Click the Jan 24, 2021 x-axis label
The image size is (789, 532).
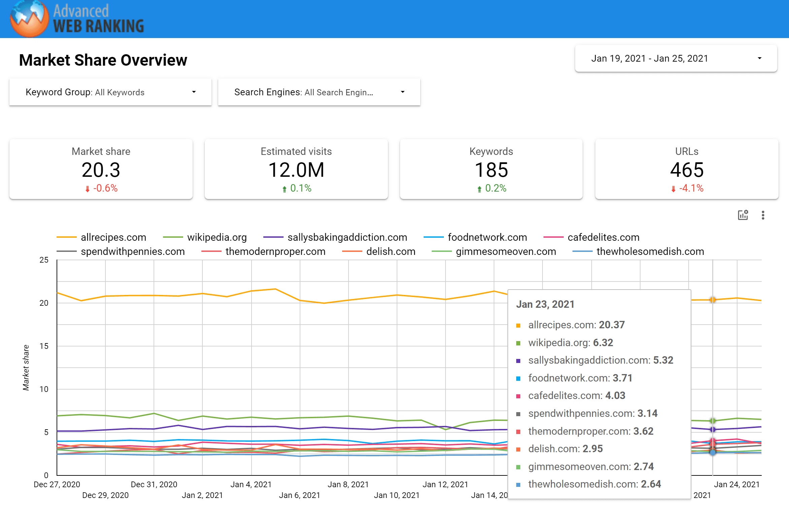[737, 485]
